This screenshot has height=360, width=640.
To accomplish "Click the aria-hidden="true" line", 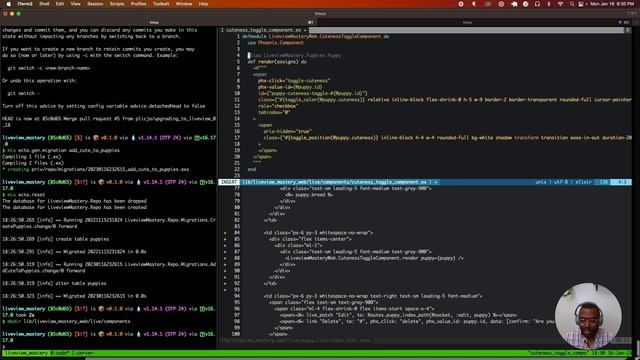I will click(287, 131).
